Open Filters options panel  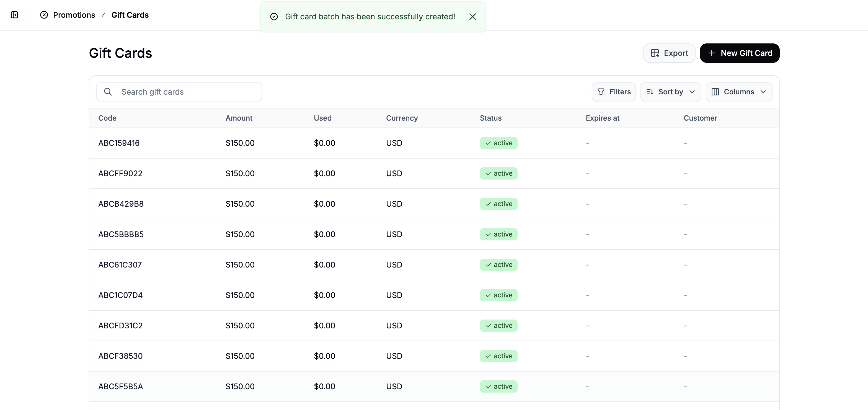pos(614,92)
